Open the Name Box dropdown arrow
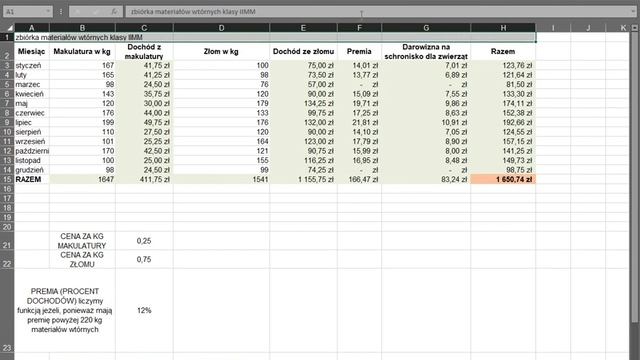640x360 pixels. (48, 11)
